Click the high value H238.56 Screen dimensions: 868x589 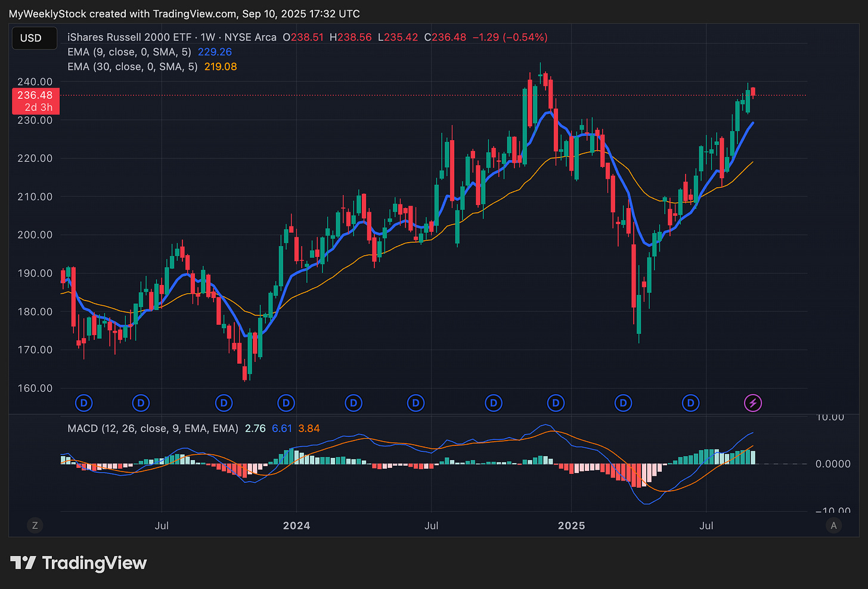pyautogui.click(x=351, y=37)
